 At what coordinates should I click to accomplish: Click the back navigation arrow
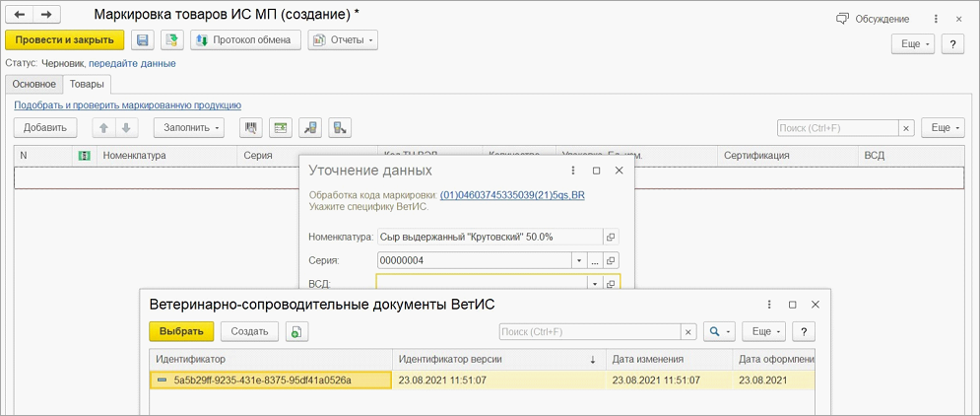click(19, 16)
